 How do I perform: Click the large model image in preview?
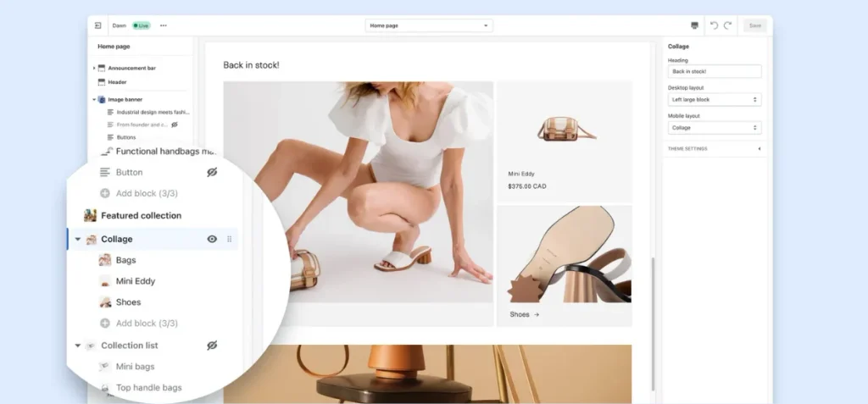(x=358, y=192)
